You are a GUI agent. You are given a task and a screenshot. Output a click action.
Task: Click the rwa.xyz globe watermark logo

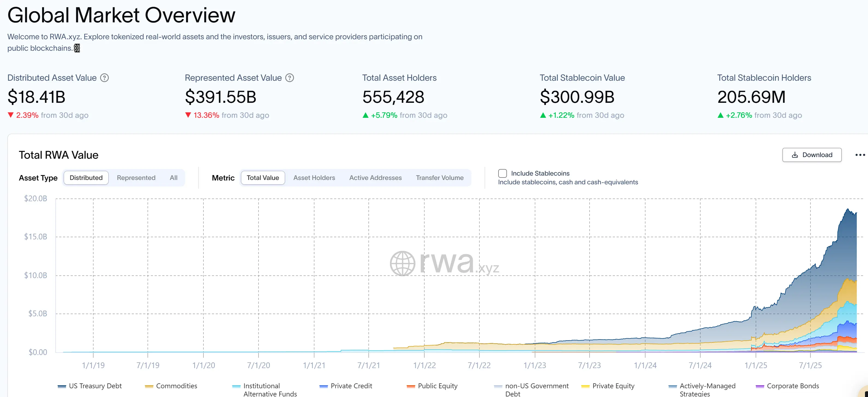pyautogui.click(x=402, y=263)
